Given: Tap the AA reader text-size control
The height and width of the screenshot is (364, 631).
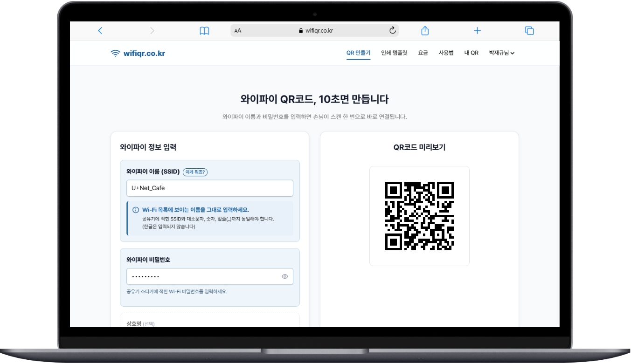Looking at the screenshot, I should (238, 31).
